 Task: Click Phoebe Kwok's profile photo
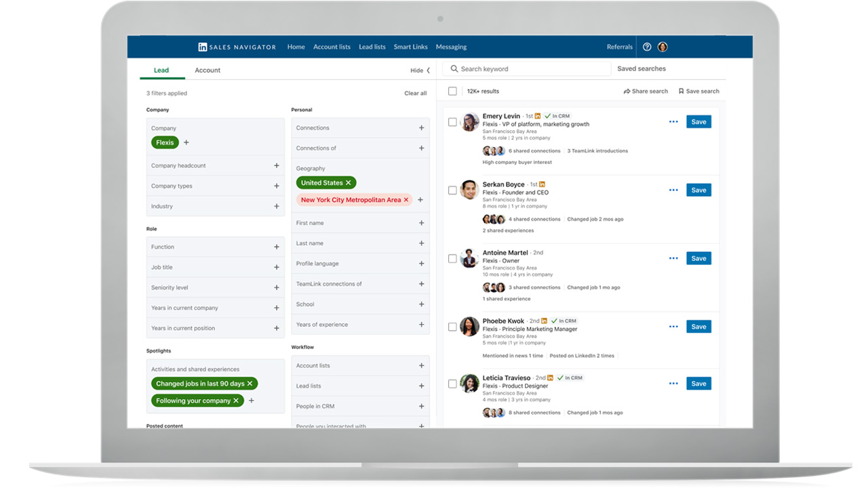pyautogui.click(x=469, y=326)
